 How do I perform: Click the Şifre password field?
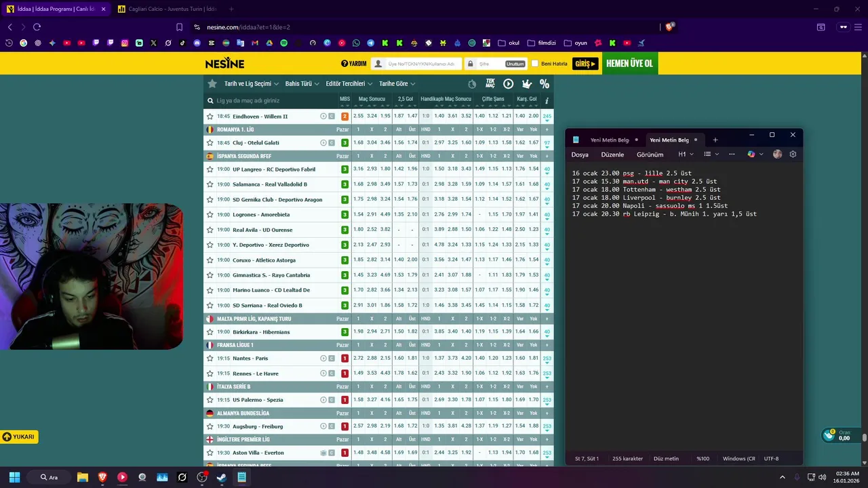495,64
